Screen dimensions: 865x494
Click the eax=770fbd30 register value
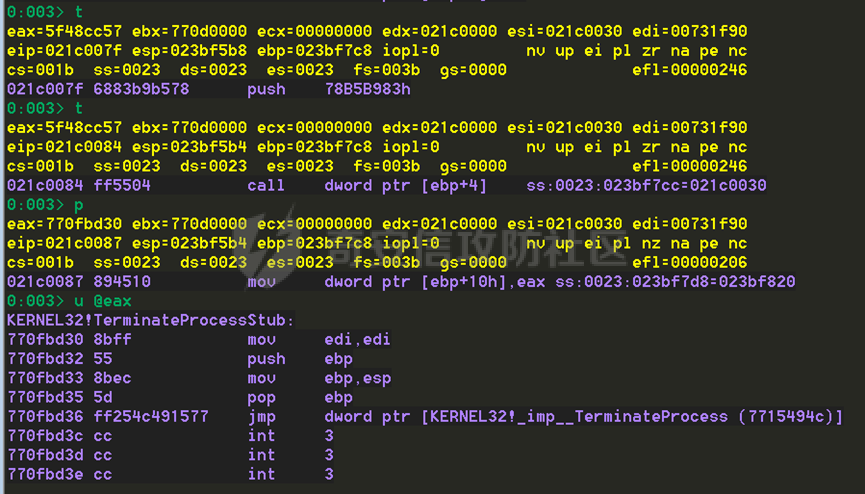point(64,224)
